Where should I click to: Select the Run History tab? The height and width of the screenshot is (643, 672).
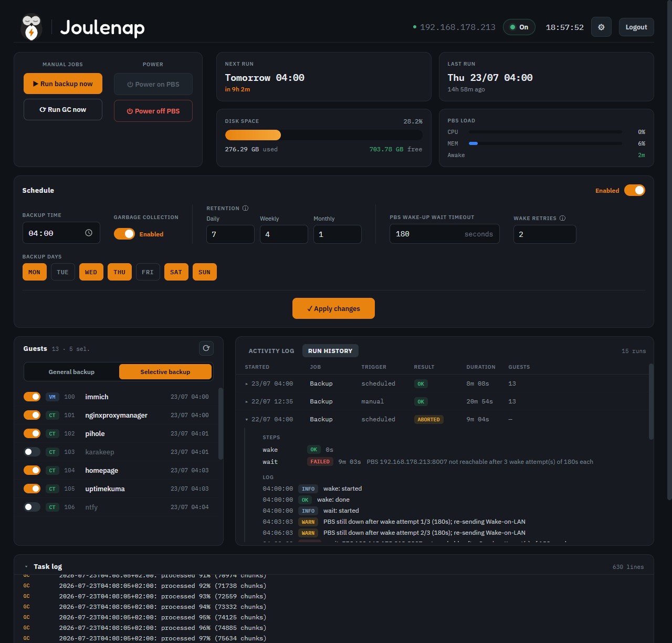(x=330, y=351)
